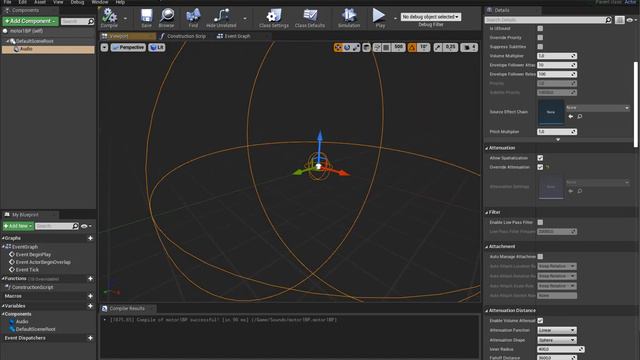This screenshot has height=360, width=640.
Task: Open the Details property matrix grid icon
Action: pyautogui.click(x=620, y=20)
